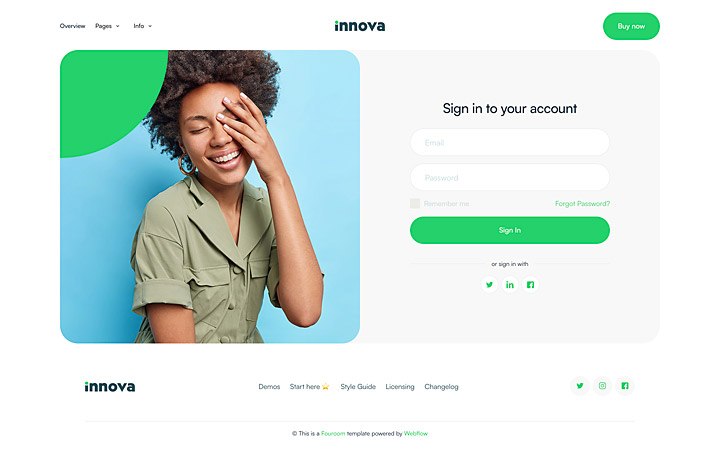720x450 pixels.
Task: Open the Overview nav item
Action: (x=73, y=26)
